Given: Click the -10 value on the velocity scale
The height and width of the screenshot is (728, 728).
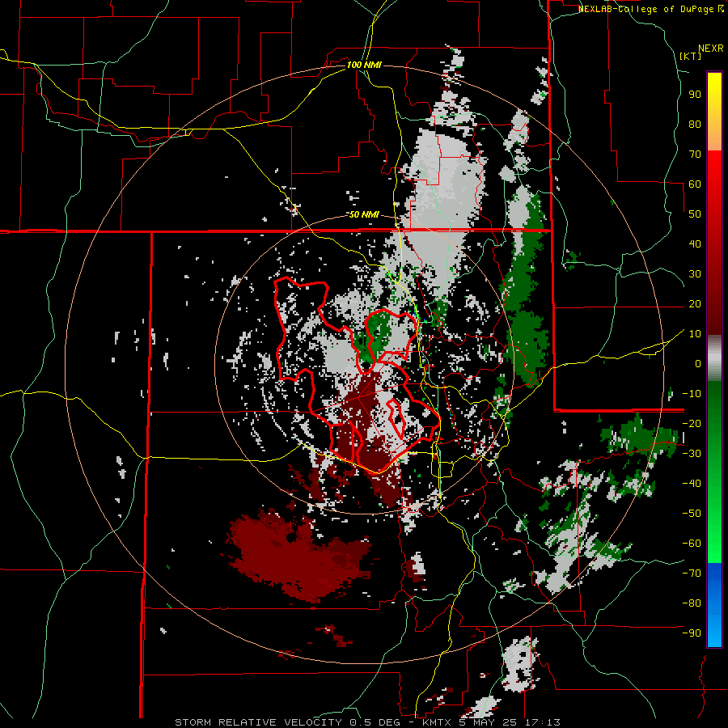Looking at the screenshot, I should 692,394.
